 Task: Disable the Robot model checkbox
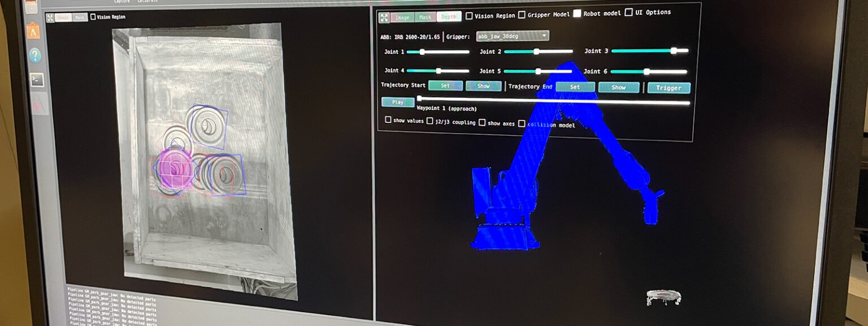tap(577, 14)
